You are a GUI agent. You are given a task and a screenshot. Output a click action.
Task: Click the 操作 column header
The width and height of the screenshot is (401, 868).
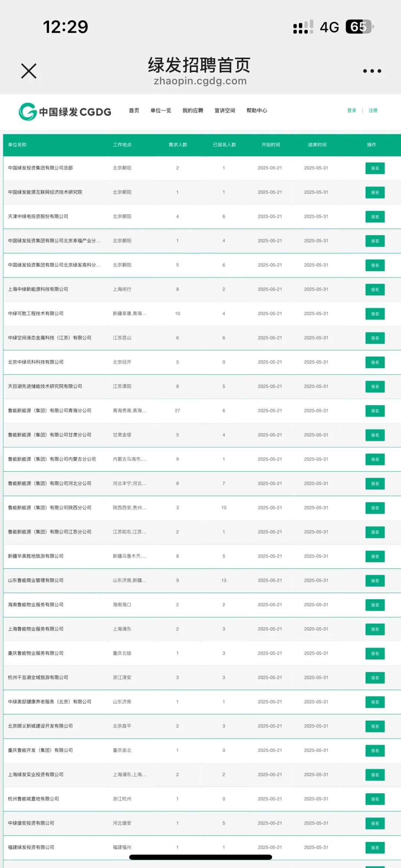coord(372,145)
